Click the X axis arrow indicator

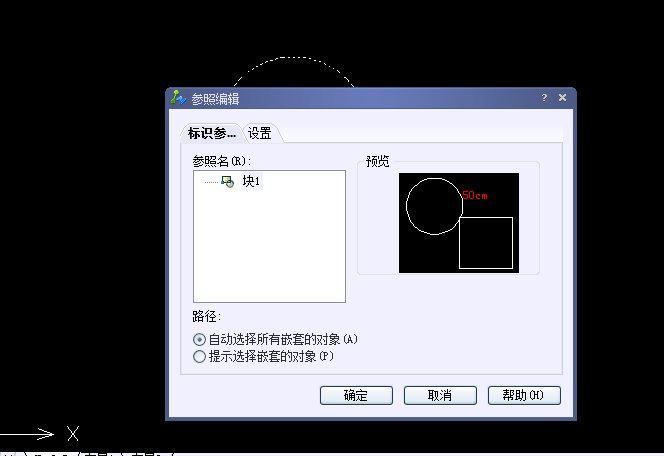[38, 433]
